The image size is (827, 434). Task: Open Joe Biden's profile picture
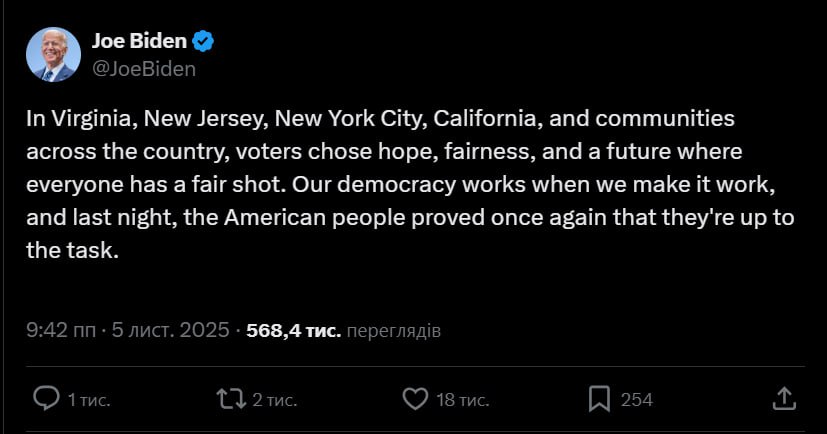pos(53,54)
